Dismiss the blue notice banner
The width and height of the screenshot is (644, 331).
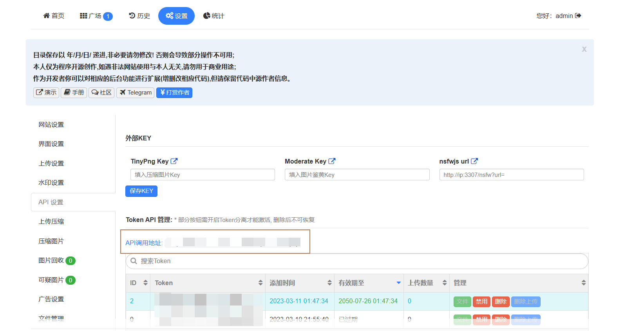click(x=584, y=49)
